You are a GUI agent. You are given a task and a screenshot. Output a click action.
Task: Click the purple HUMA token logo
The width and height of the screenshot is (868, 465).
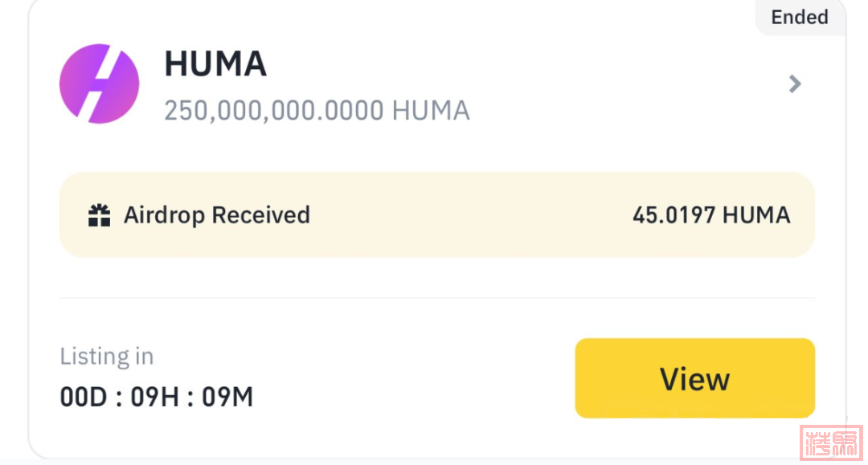100,84
